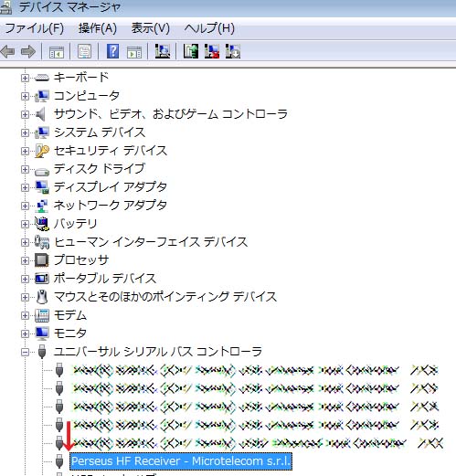Open the 表示(V) menu
This screenshot has width=456, height=476.
click(151, 28)
